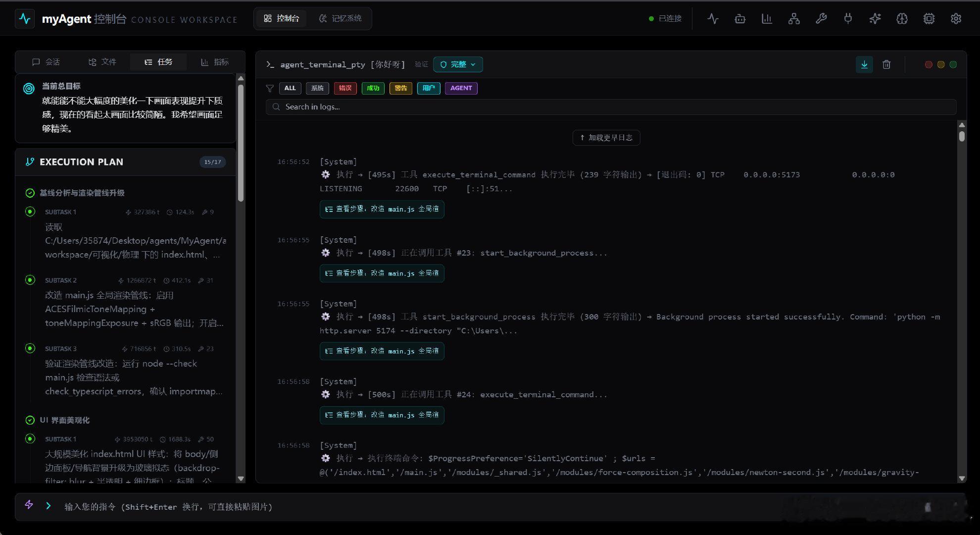
Task: Open the 会话 tab
Action: click(x=46, y=62)
